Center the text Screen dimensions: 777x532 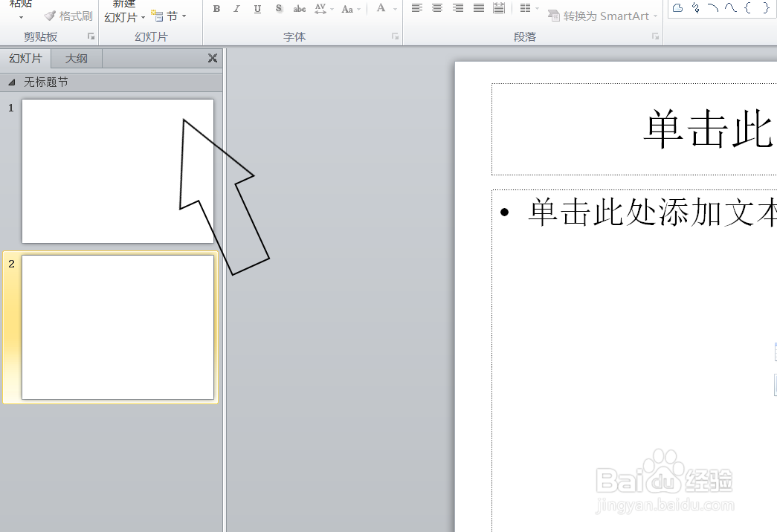coord(437,8)
